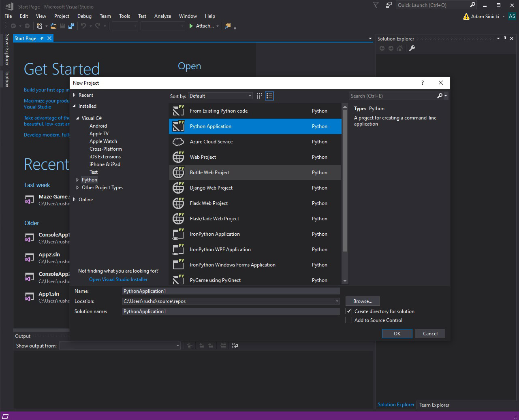Switch to Small Icons view in template list
This screenshot has width=519, height=420.
coord(259,96)
